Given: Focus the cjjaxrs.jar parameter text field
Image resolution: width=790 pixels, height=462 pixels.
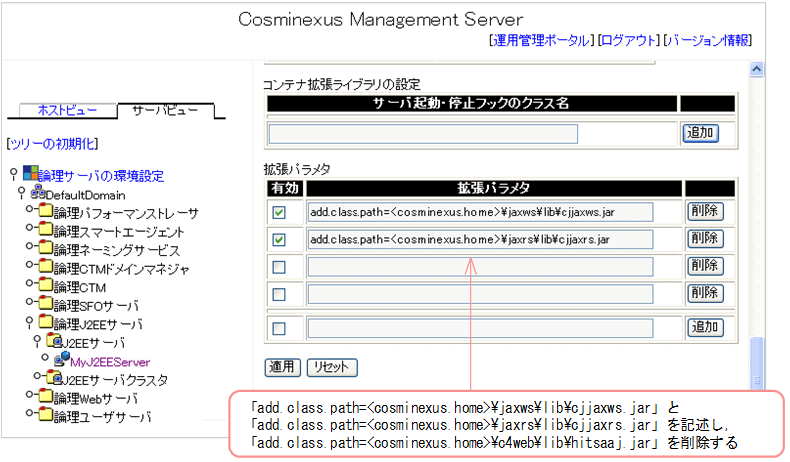Looking at the screenshot, I should click(480, 239).
